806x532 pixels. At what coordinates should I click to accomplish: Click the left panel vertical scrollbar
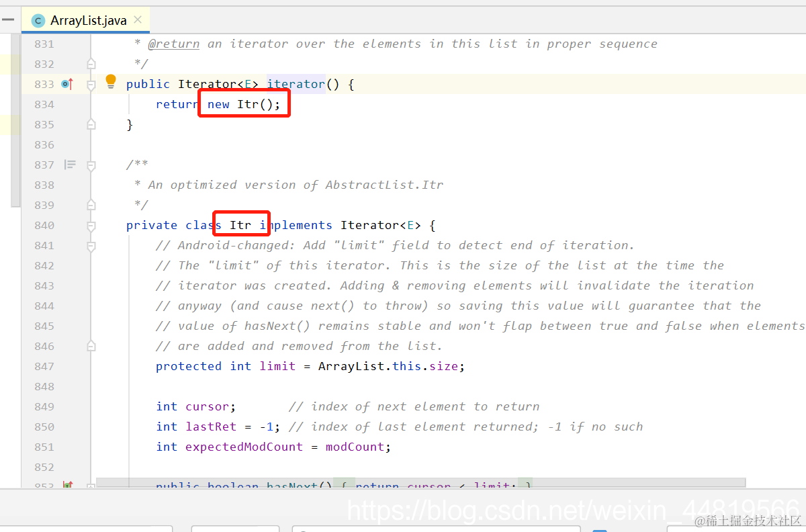15,120
